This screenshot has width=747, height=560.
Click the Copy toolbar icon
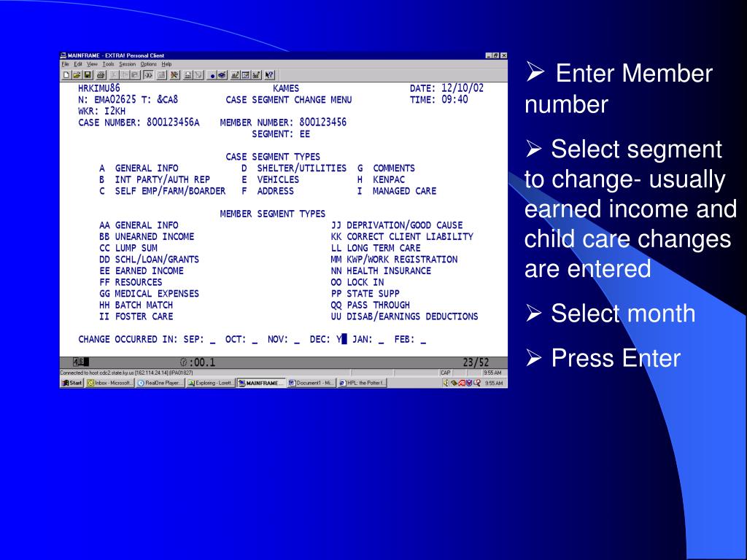coord(124,75)
